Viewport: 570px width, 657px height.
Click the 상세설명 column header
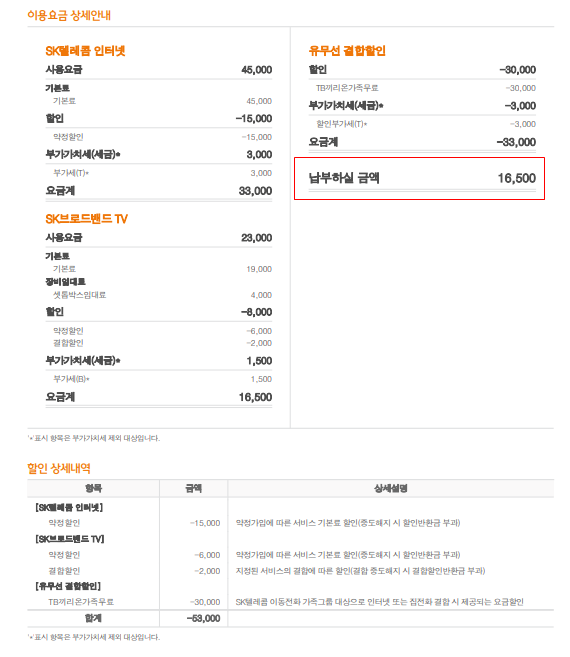pos(391,488)
